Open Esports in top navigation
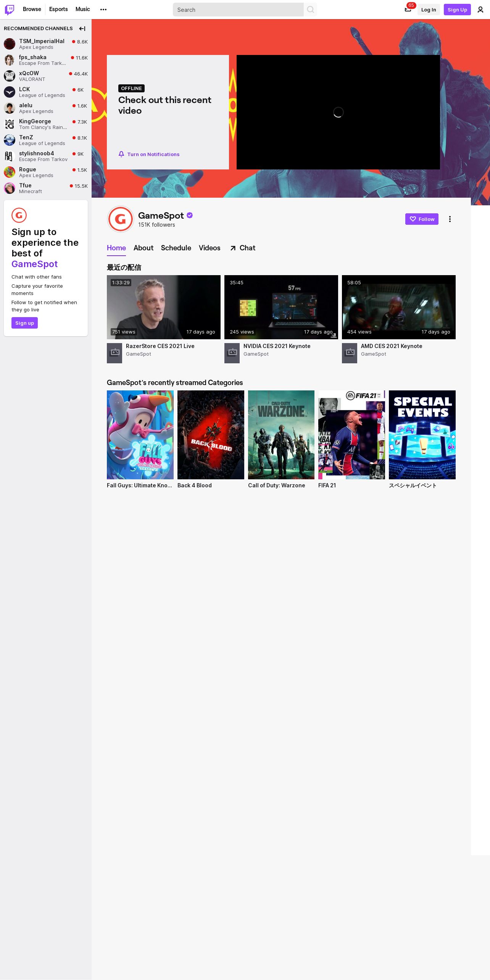Image resolution: width=490 pixels, height=980 pixels. pos(58,9)
